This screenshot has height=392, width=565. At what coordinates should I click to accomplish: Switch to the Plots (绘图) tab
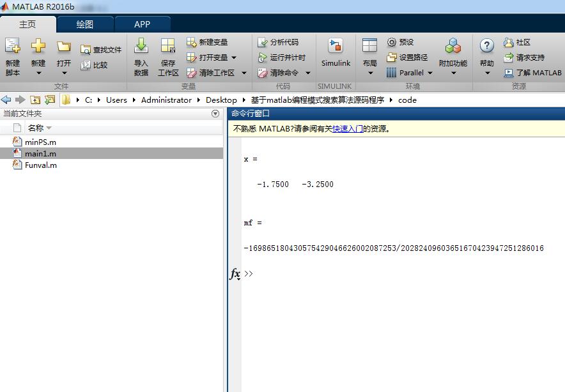[x=85, y=24]
